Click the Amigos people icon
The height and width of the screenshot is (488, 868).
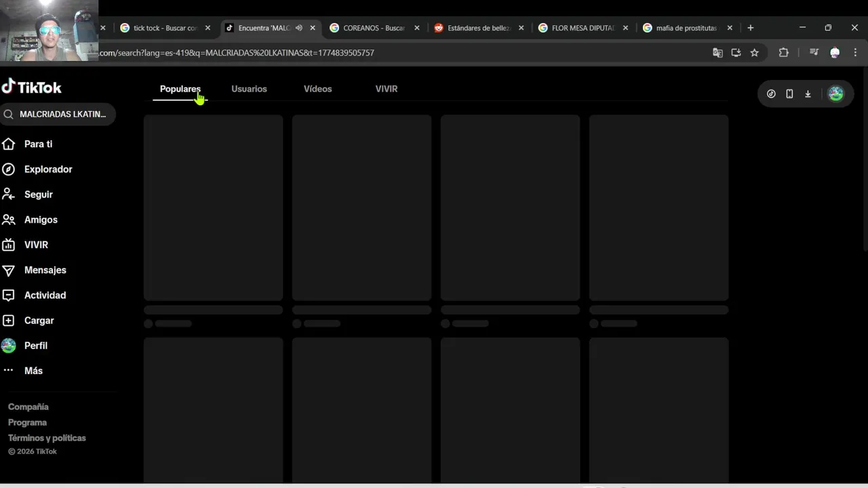tap(8, 220)
